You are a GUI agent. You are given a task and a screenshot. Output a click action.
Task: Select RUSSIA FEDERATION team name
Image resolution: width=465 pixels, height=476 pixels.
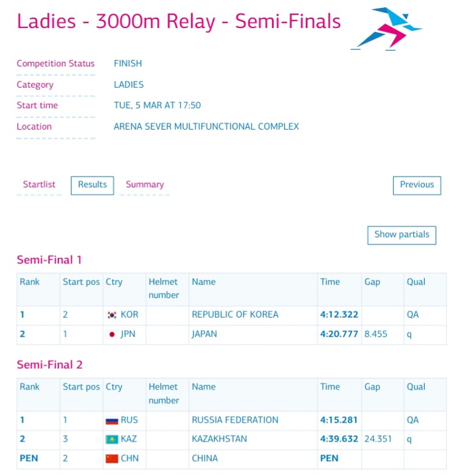click(x=235, y=420)
